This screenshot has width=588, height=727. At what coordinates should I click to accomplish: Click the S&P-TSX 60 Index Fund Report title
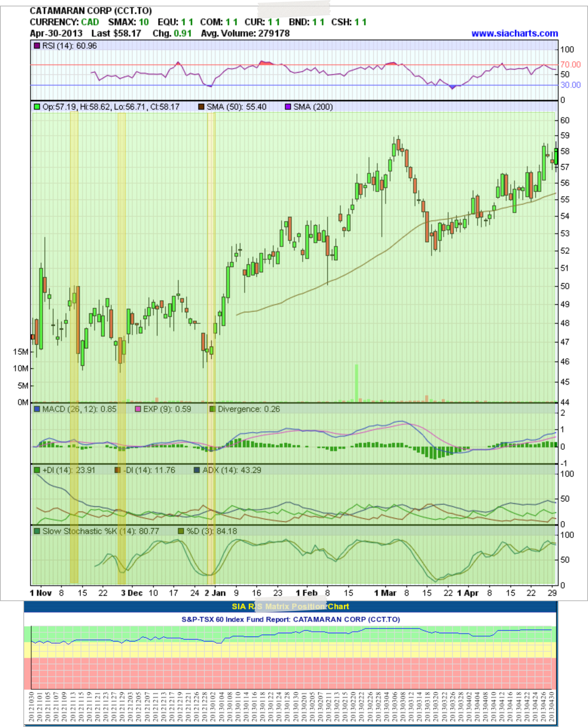click(291, 619)
